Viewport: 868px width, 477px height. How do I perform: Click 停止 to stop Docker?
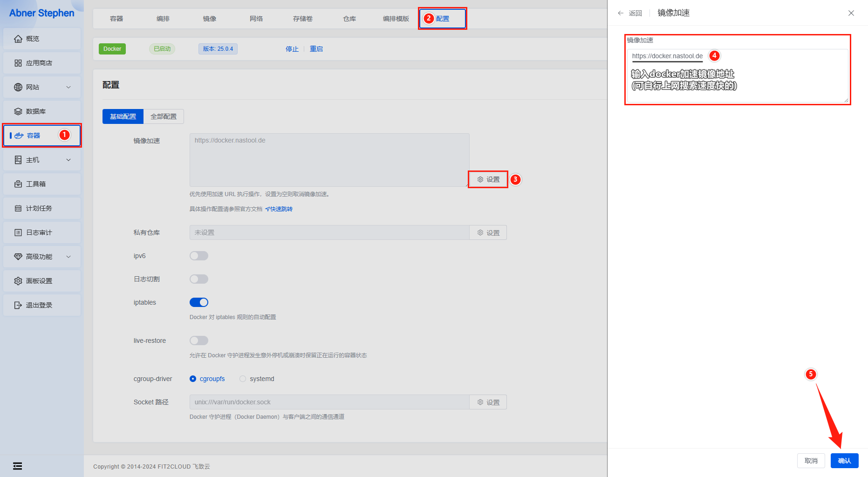click(292, 49)
